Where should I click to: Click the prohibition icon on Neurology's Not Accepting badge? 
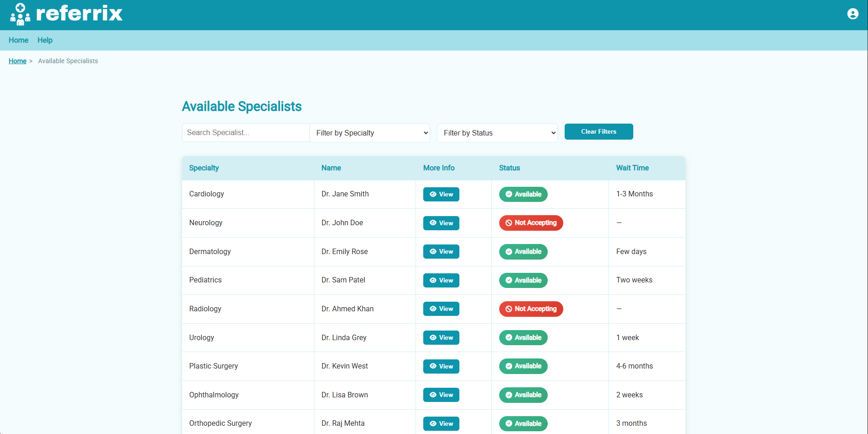point(509,223)
